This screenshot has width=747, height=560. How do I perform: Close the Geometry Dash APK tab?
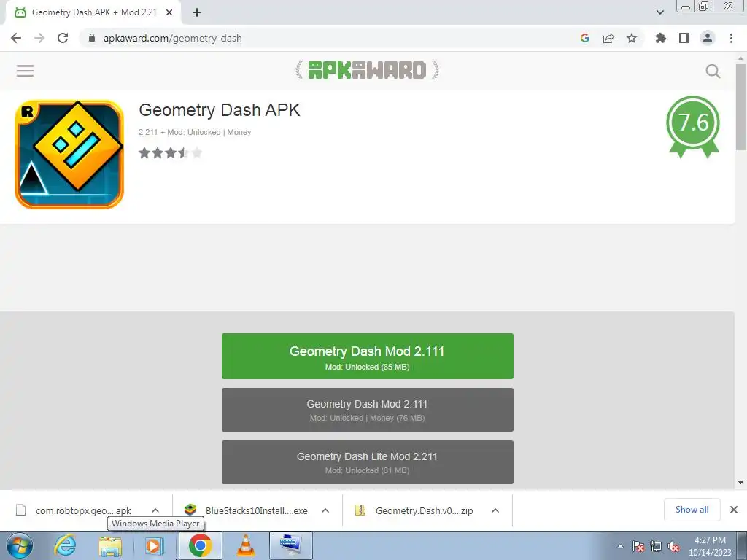coord(169,12)
